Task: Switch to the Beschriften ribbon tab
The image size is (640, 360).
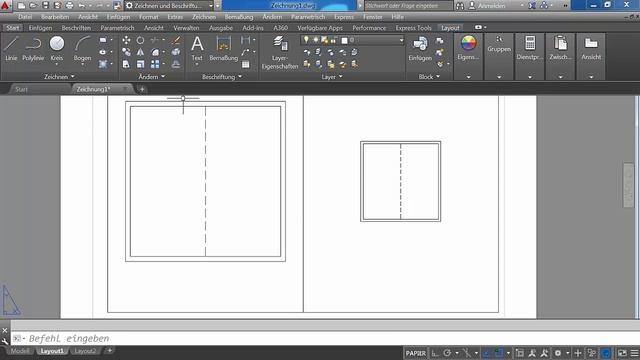Action: click(x=76, y=28)
